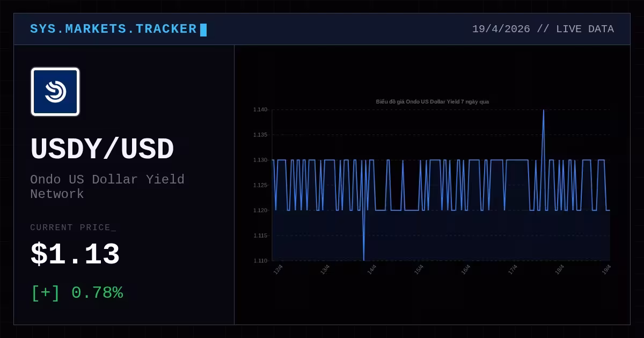
Task: Select the USDY/USD pair heading
Action: point(102,150)
